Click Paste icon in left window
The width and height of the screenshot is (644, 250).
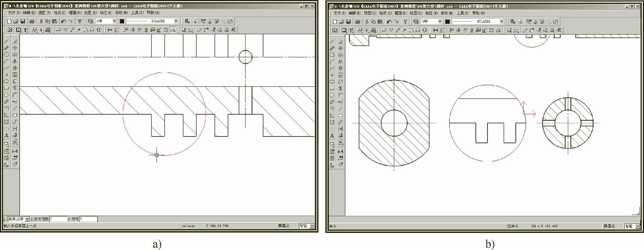[54, 21]
